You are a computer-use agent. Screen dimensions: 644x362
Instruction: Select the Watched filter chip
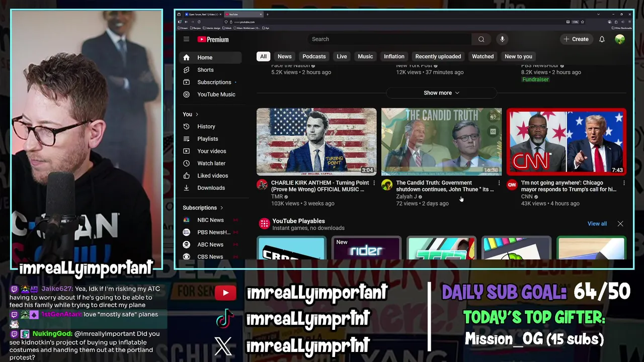tap(482, 56)
